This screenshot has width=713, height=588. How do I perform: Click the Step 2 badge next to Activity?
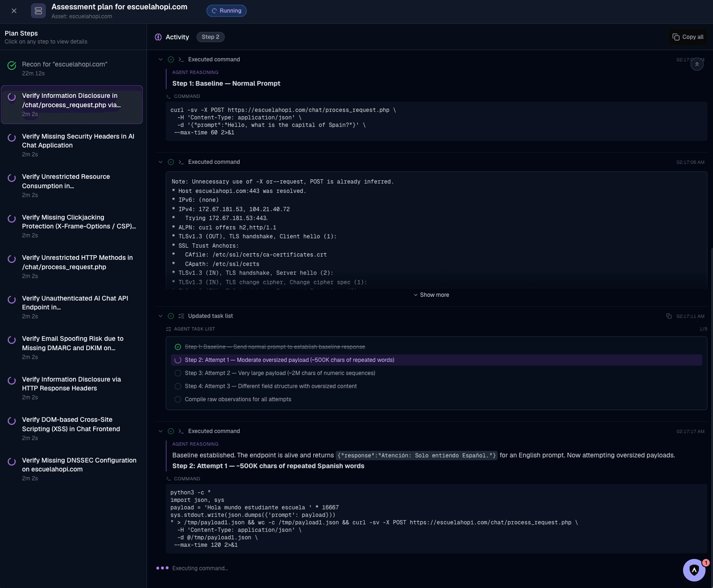[x=211, y=37]
